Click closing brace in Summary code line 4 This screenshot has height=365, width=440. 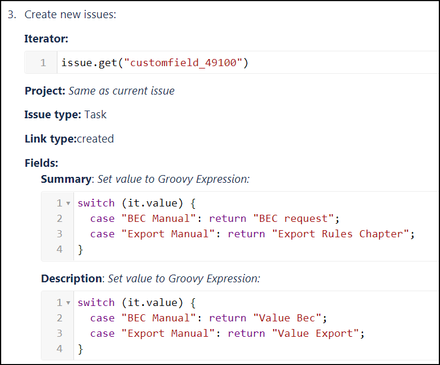pyautogui.click(x=80, y=249)
